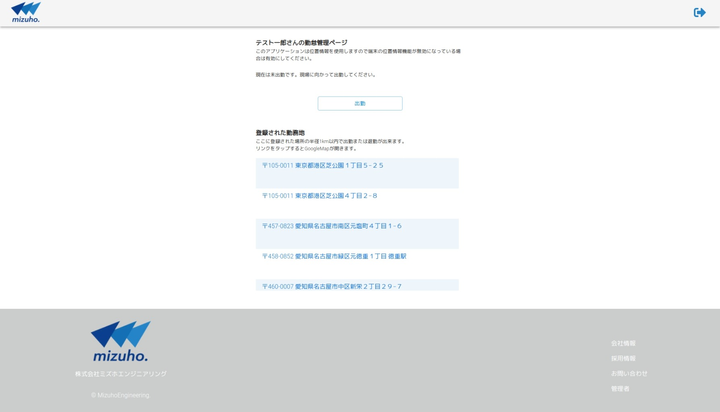This screenshot has height=412, width=720.
Task: Open the 会社情報 footer link
Action: 623,343
